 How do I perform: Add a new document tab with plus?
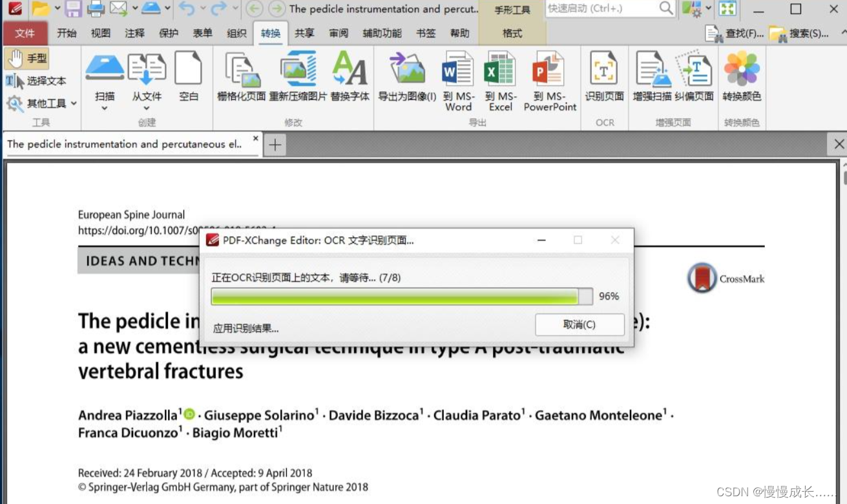tap(275, 145)
